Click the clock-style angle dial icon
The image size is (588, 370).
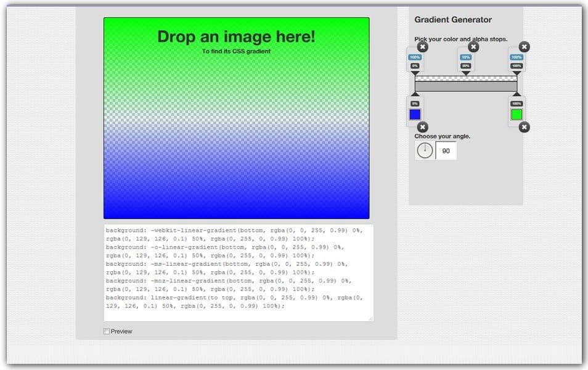coord(425,150)
